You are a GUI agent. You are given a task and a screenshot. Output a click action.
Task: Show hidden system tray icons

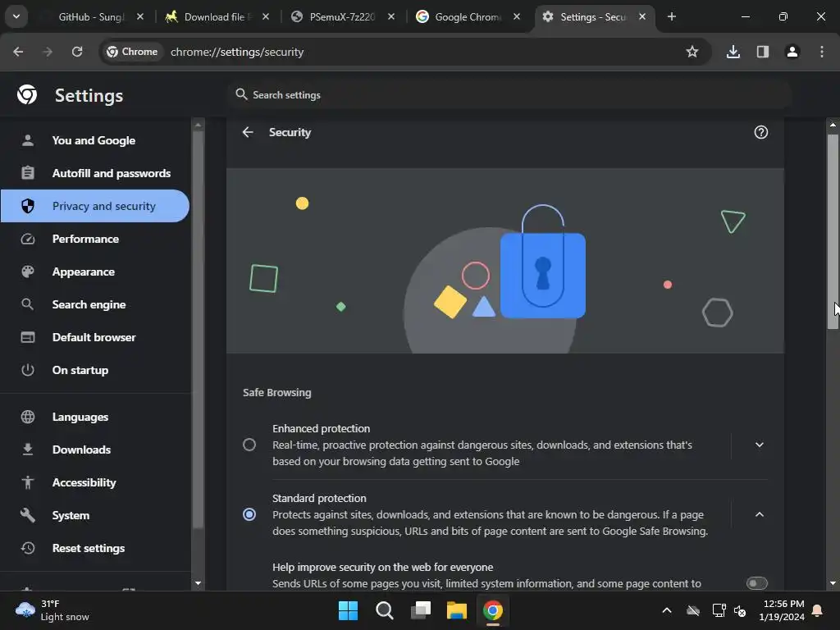[x=667, y=610]
